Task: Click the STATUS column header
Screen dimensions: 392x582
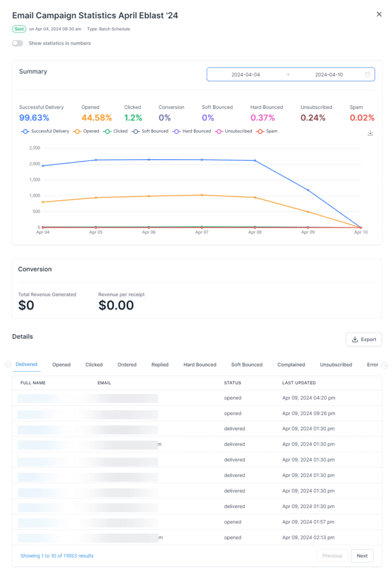Action: point(232,383)
